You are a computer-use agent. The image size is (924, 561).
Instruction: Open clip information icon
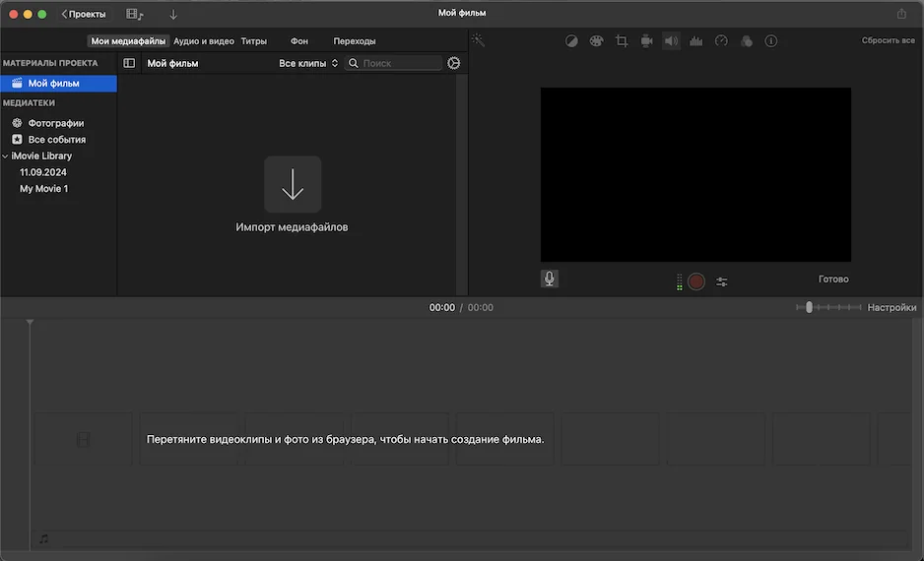tap(770, 41)
